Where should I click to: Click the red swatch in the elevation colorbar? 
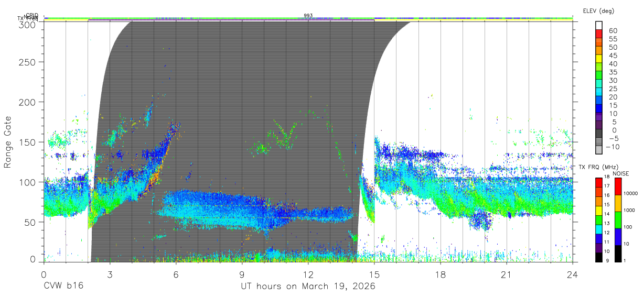pyautogui.click(x=600, y=34)
